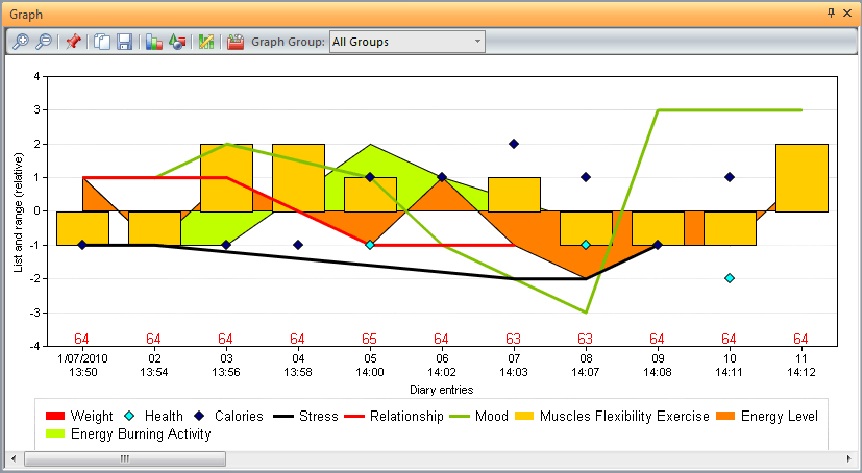The width and height of the screenshot is (862, 473).
Task: Click the 3D shapes chart icon
Action: [177, 42]
